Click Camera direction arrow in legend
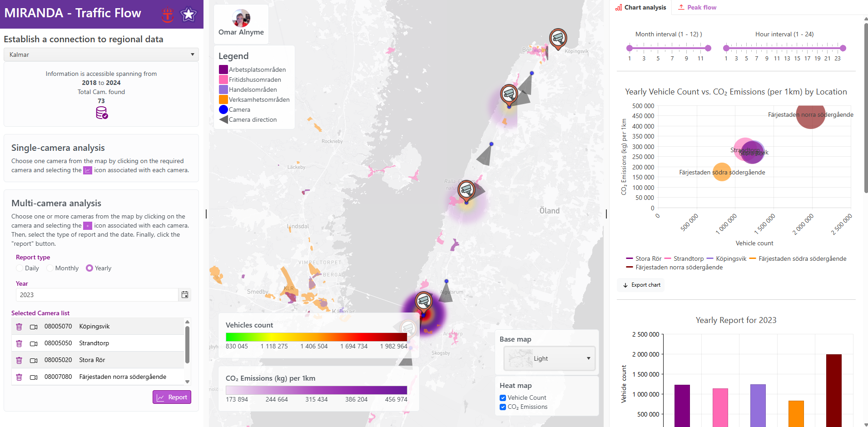This screenshot has height=427, width=868. pyautogui.click(x=223, y=119)
